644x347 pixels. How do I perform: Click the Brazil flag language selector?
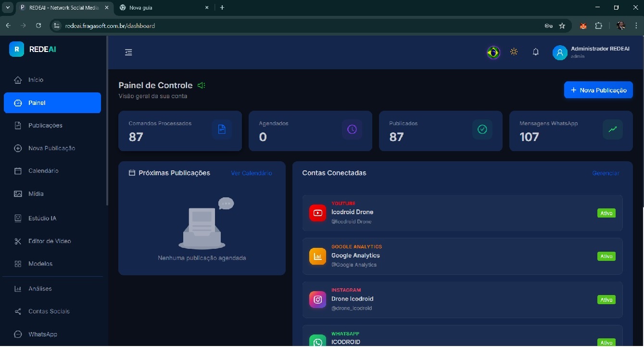pos(493,52)
